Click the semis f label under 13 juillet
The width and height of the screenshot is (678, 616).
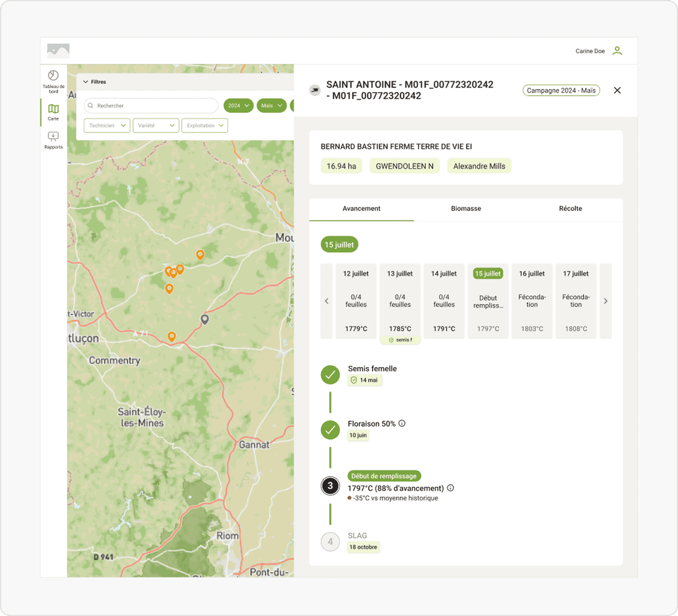pyautogui.click(x=400, y=340)
